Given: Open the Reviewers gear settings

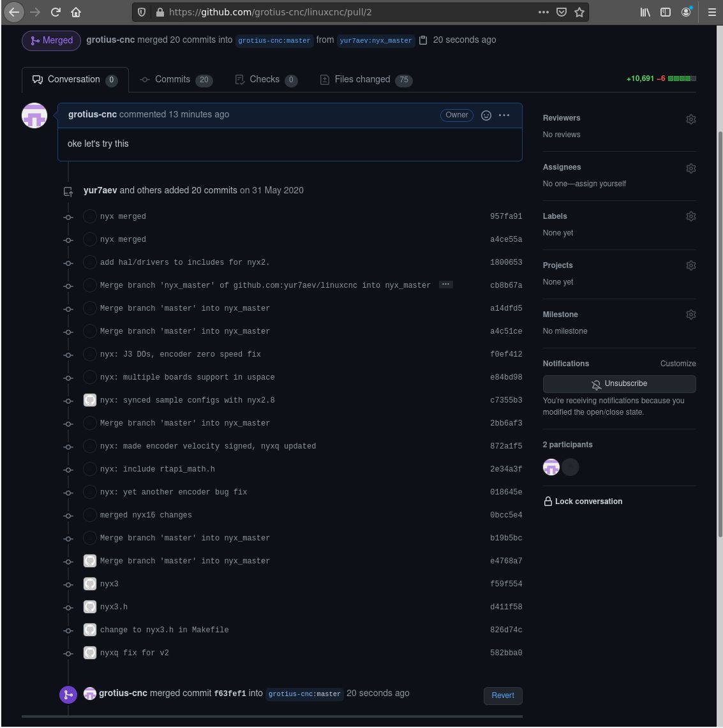Looking at the screenshot, I should [x=691, y=119].
